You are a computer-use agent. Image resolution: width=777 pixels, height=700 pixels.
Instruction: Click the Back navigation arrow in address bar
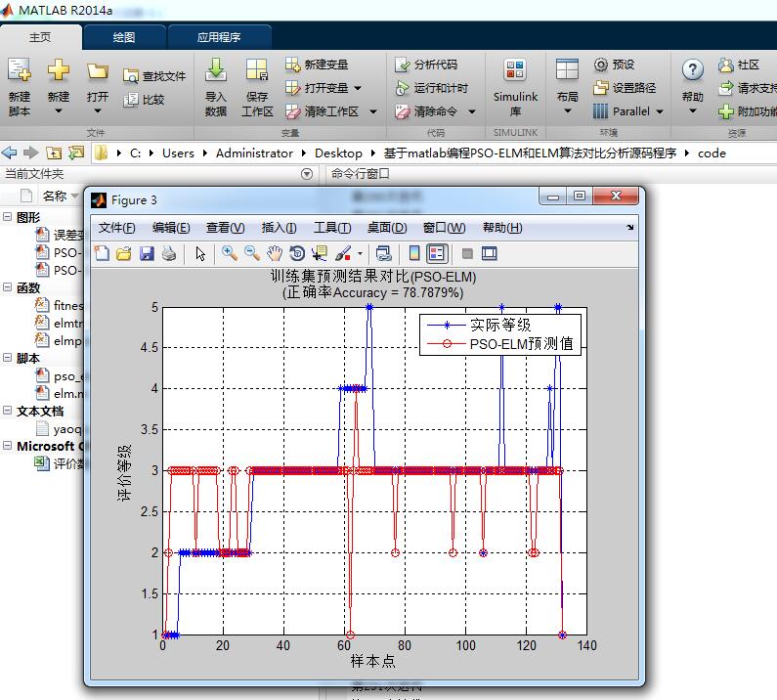(9, 153)
